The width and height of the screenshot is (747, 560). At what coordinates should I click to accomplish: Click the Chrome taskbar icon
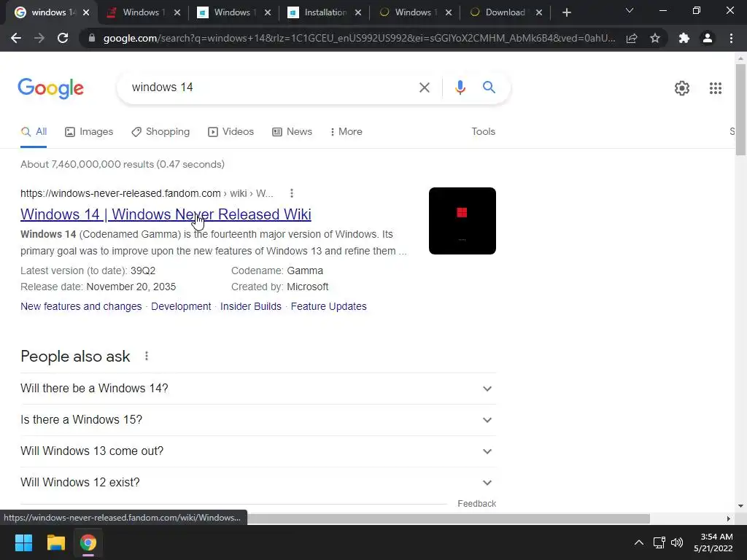(88, 542)
